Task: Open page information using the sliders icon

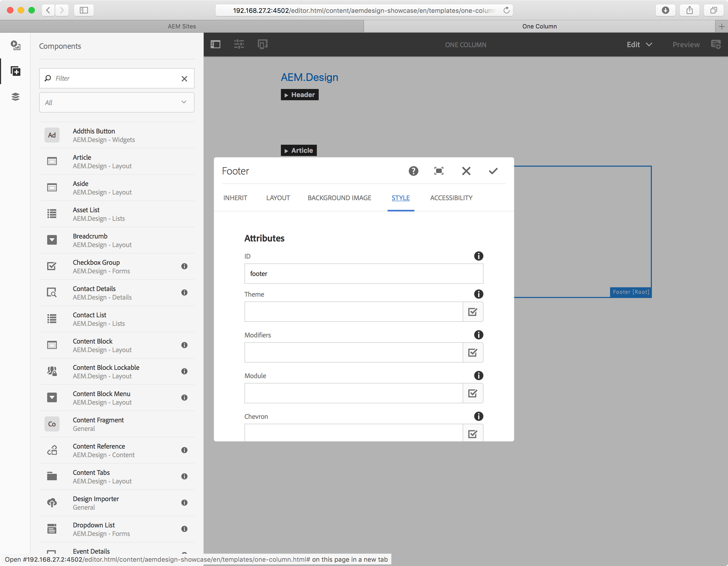Action: click(239, 44)
